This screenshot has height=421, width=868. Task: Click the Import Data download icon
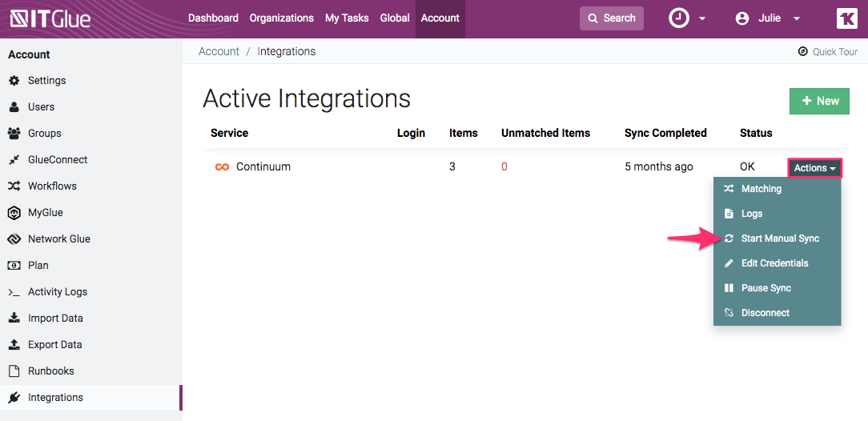pyautogui.click(x=14, y=318)
